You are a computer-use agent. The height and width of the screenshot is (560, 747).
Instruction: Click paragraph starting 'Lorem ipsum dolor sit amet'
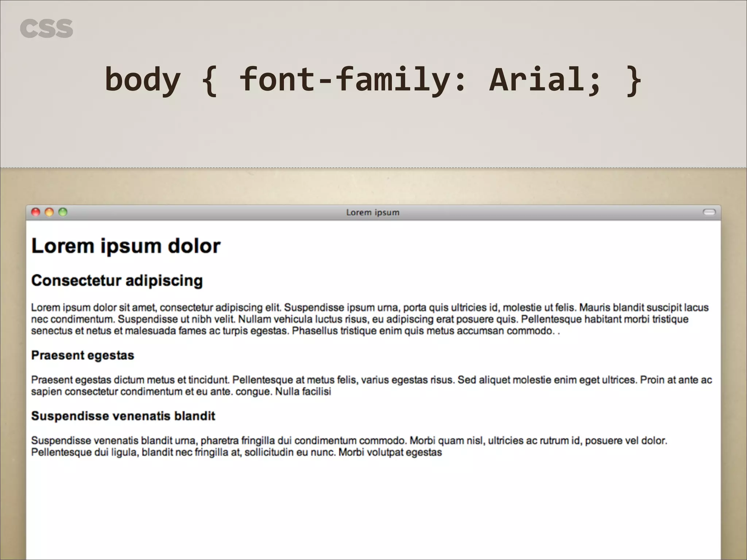370,319
